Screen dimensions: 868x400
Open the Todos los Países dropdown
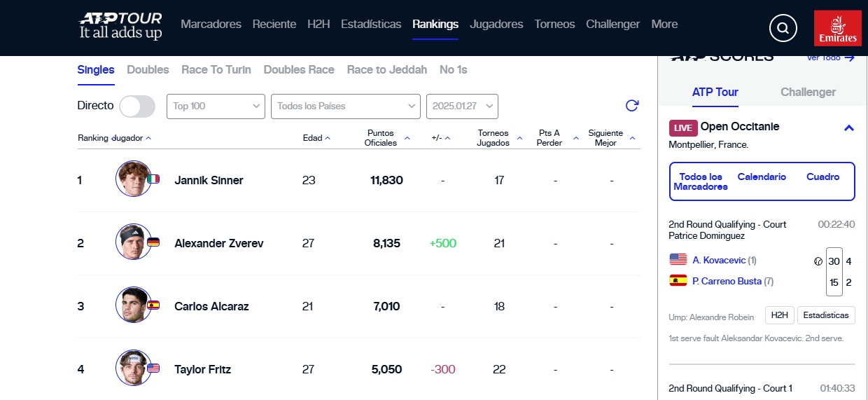click(x=346, y=106)
